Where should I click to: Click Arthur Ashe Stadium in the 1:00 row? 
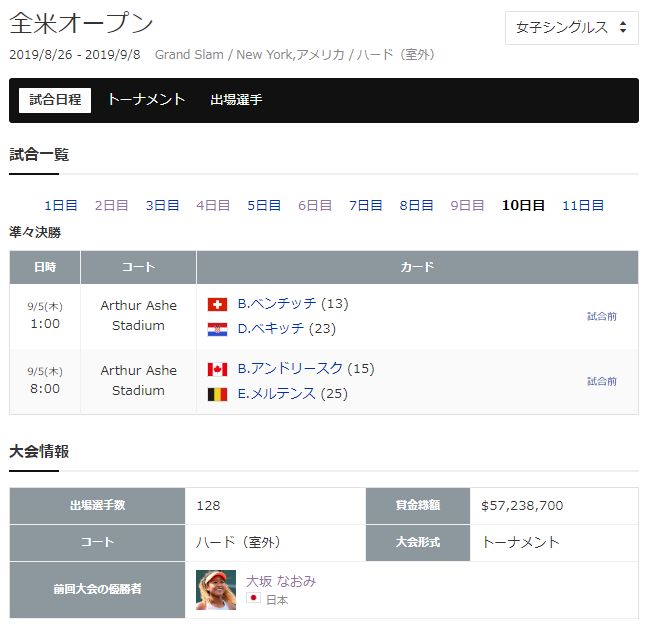pos(138,316)
